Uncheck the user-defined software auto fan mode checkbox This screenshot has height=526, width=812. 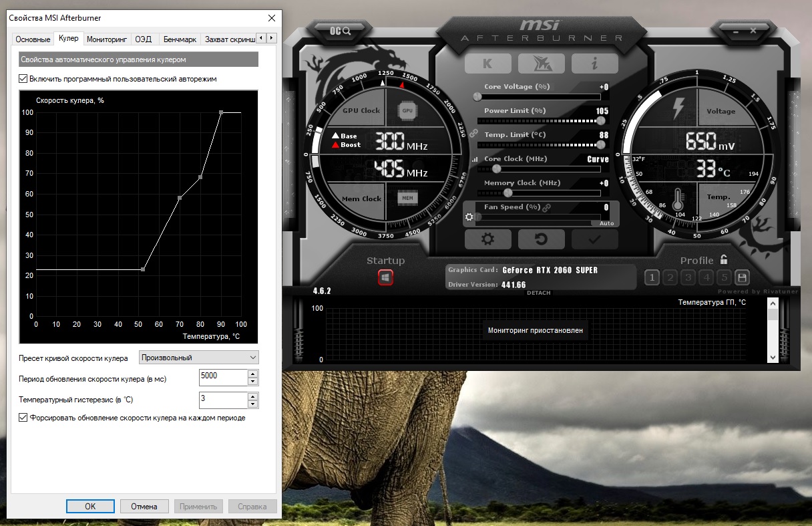[x=24, y=79]
